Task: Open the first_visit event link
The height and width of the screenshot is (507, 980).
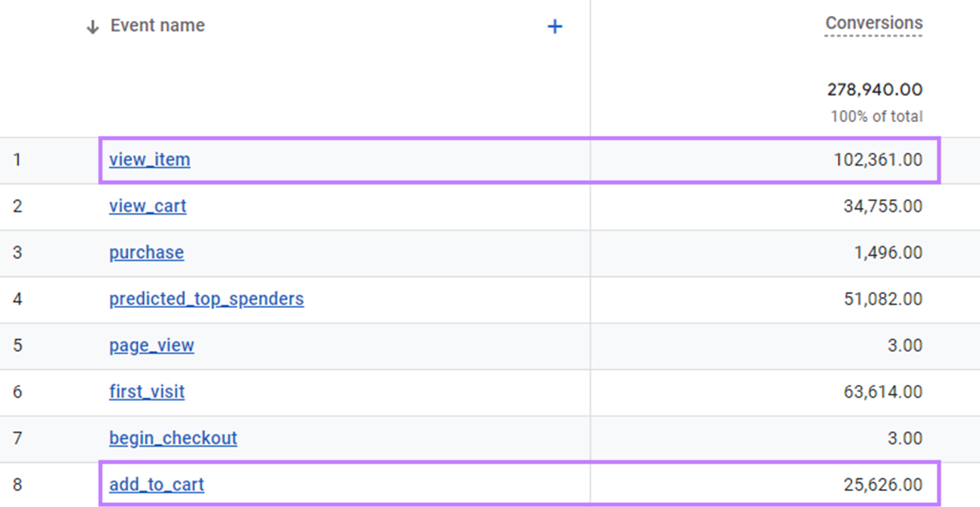Action: point(145,392)
